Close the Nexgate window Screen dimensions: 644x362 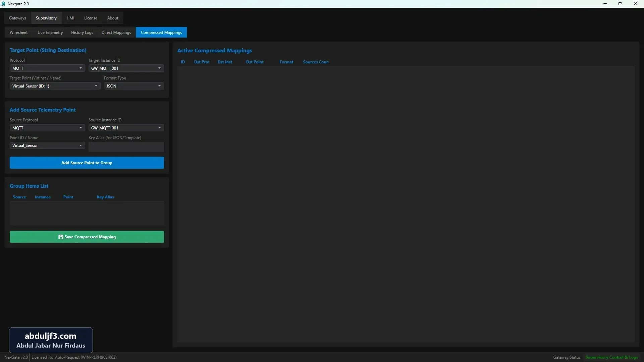[x=636, y=4]
